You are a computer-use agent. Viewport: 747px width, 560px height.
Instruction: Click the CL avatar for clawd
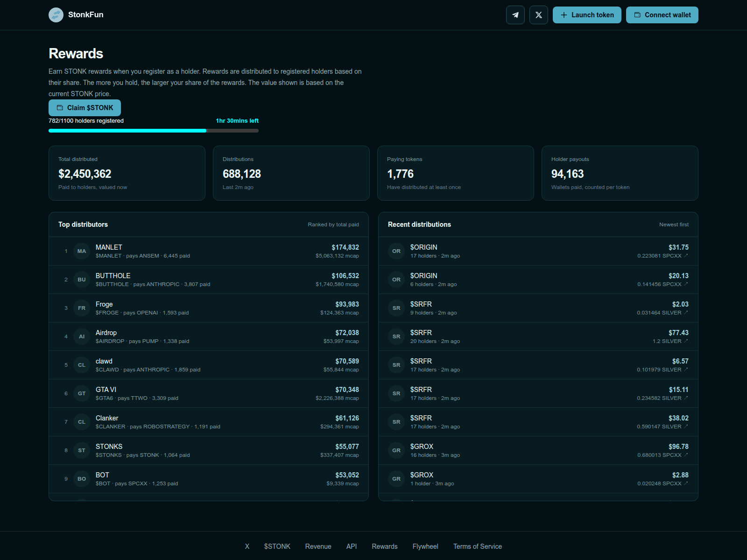coord(82,365)
